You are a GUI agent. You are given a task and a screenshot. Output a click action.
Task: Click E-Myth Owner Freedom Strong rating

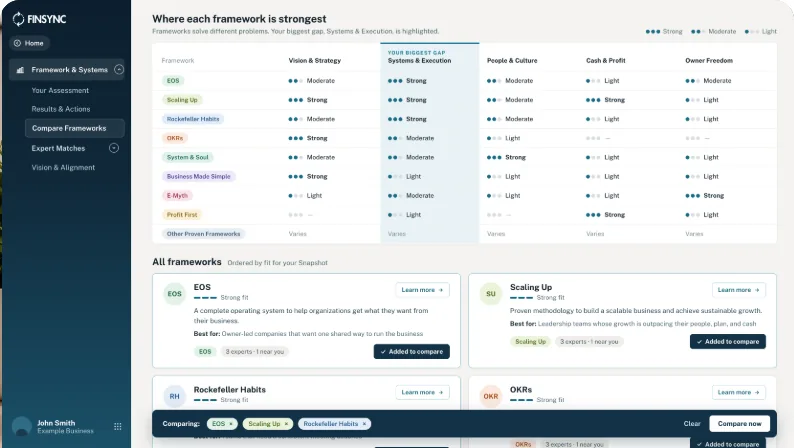click(x=704, y=196)
